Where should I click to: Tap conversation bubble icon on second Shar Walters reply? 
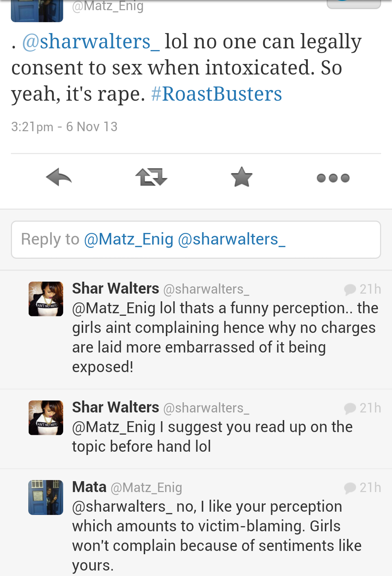coord(350,408)
